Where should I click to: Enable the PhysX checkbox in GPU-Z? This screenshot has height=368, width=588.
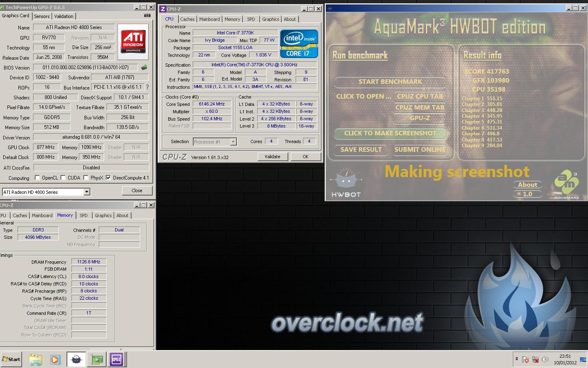[86, 177]
